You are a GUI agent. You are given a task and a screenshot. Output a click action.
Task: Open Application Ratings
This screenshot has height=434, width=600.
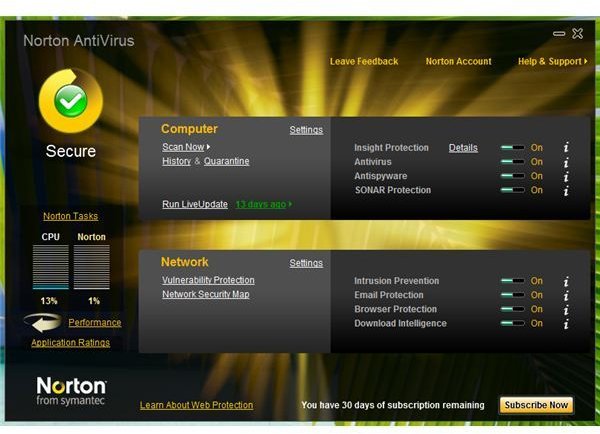pos(70,343)
